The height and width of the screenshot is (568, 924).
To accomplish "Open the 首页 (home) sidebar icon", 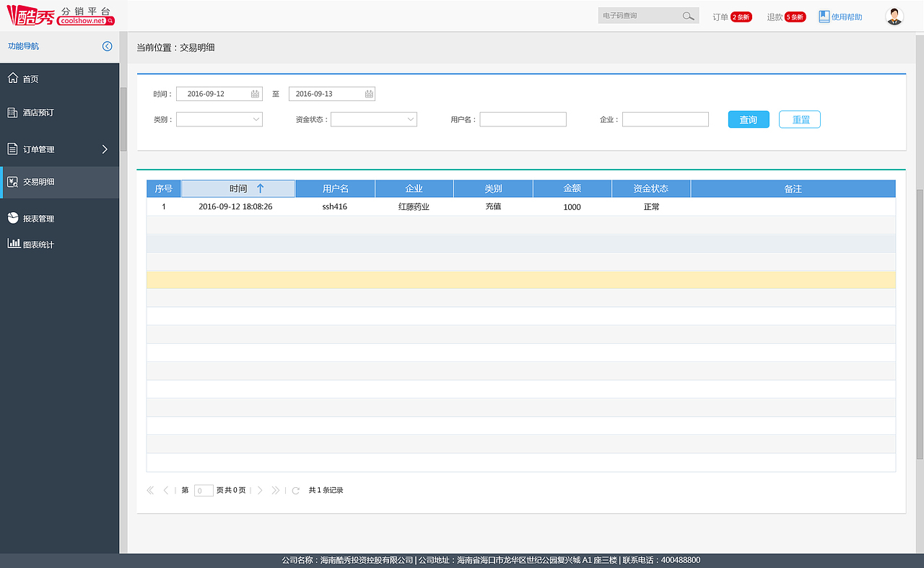I will click(x=12, y=78).
